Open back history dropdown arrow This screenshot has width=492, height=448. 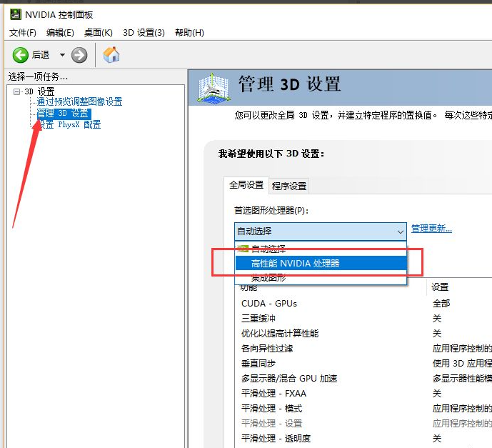pyautogui.click(x=62, y=55)
